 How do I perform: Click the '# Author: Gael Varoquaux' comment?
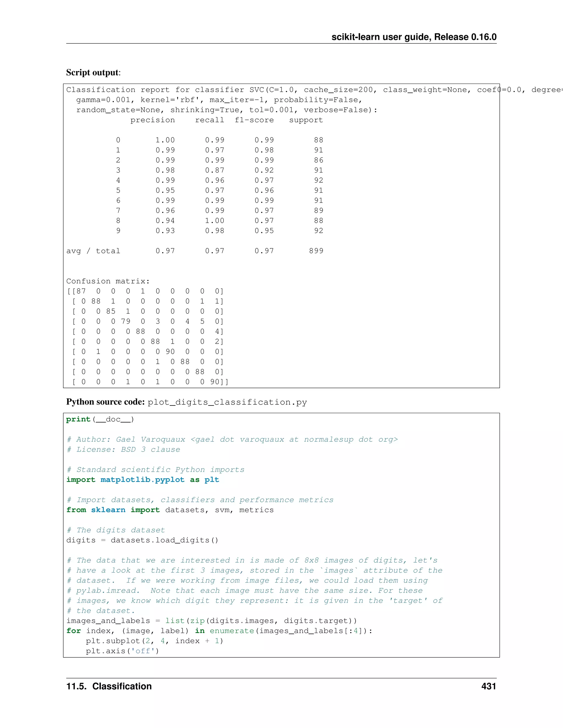click(232, 439)
